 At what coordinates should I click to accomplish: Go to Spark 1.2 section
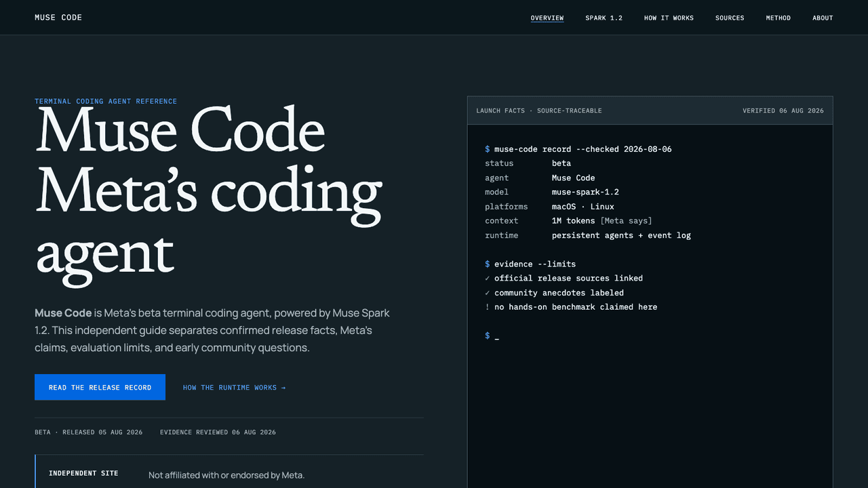(x=604, y=18)
